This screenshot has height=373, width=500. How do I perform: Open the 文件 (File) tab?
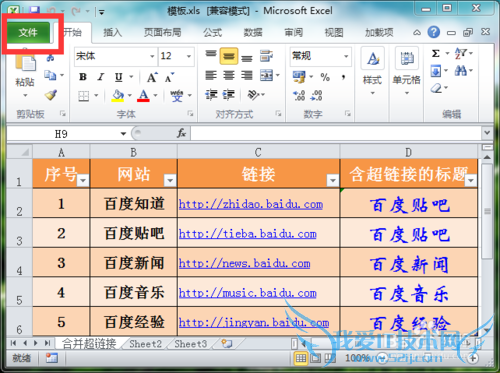point(28,32)
